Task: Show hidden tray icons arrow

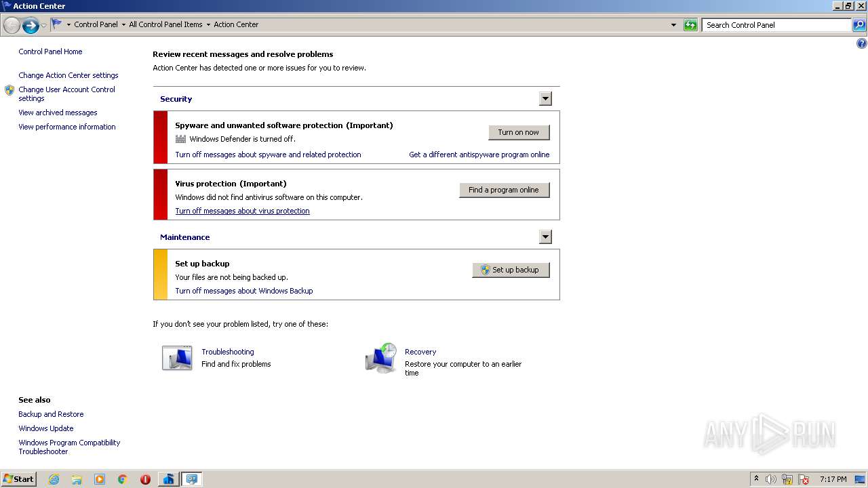Action: pos(757,479)
